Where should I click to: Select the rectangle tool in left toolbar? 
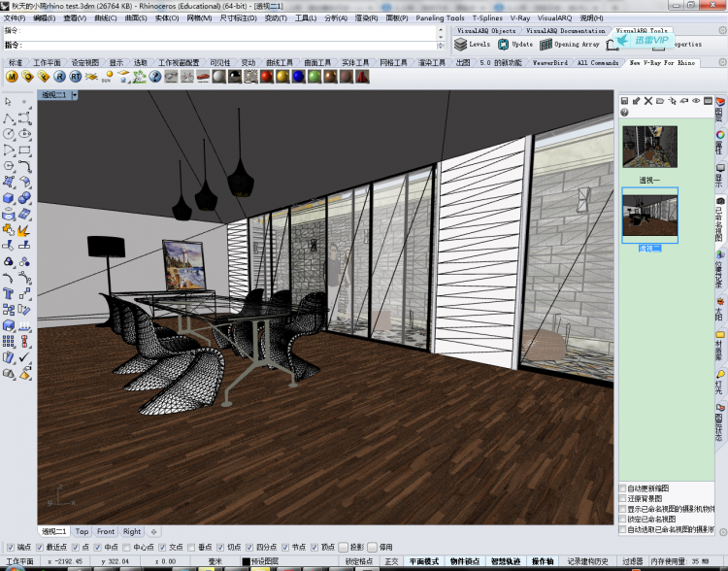24,150
